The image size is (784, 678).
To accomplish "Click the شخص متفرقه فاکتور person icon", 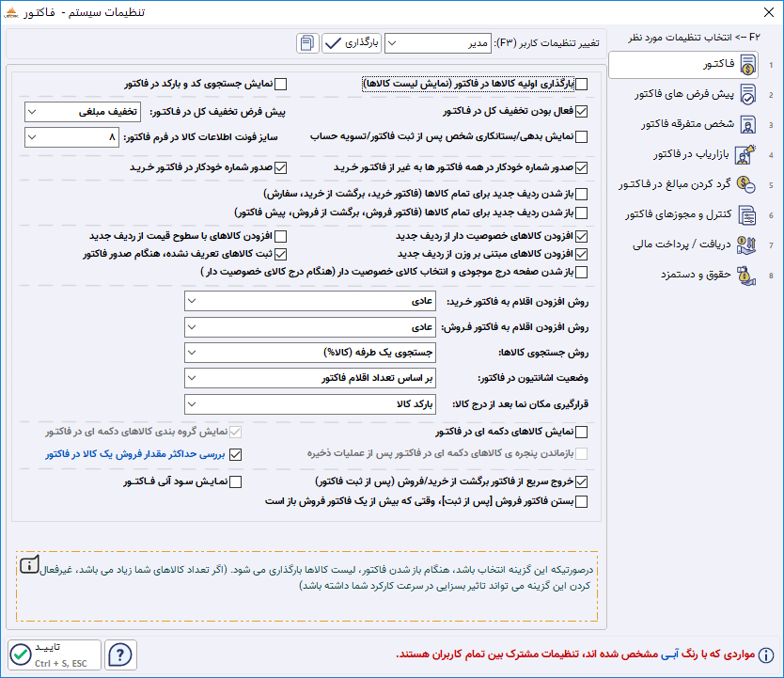I will coord(748,125).
